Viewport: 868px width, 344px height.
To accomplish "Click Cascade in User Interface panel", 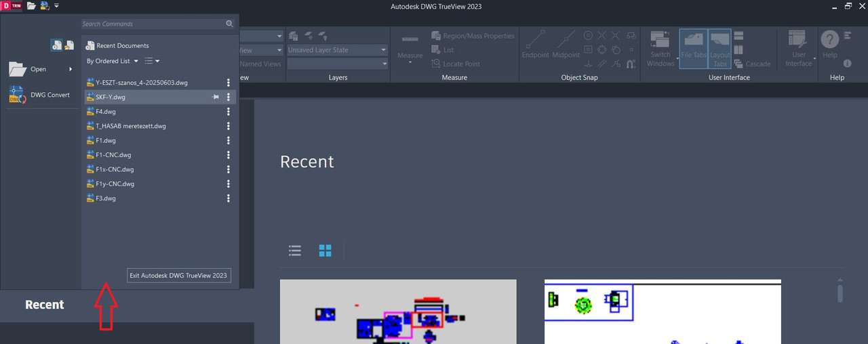I will (753, 64).
